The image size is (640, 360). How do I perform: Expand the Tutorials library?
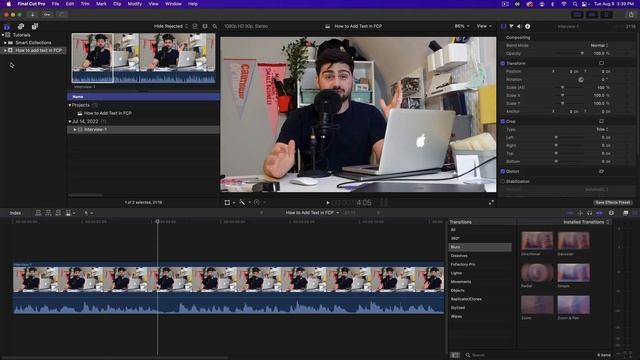coord(3,35)
